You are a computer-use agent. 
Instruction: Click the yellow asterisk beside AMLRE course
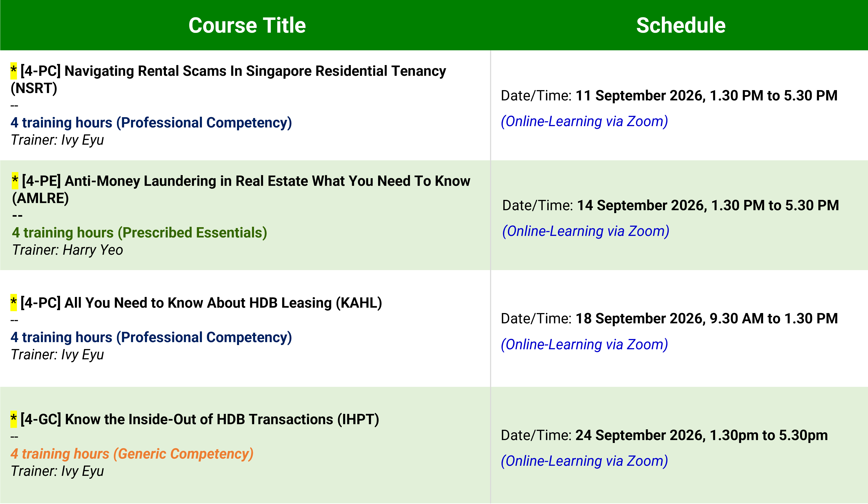[x=15, y=181]
